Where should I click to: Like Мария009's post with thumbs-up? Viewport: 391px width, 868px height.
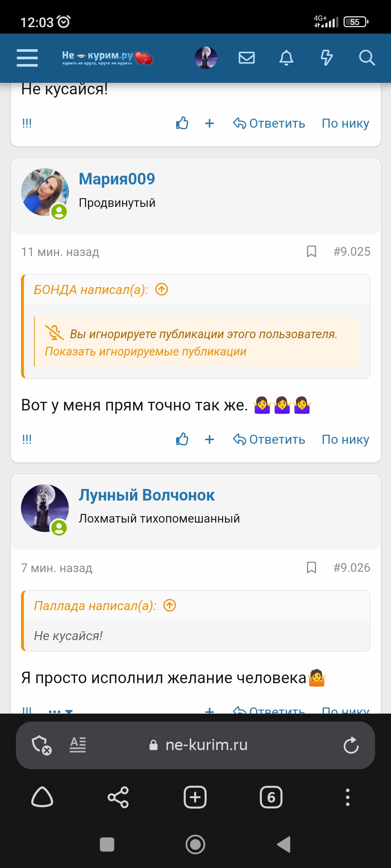pyautogui.click(x=182, y=439)
